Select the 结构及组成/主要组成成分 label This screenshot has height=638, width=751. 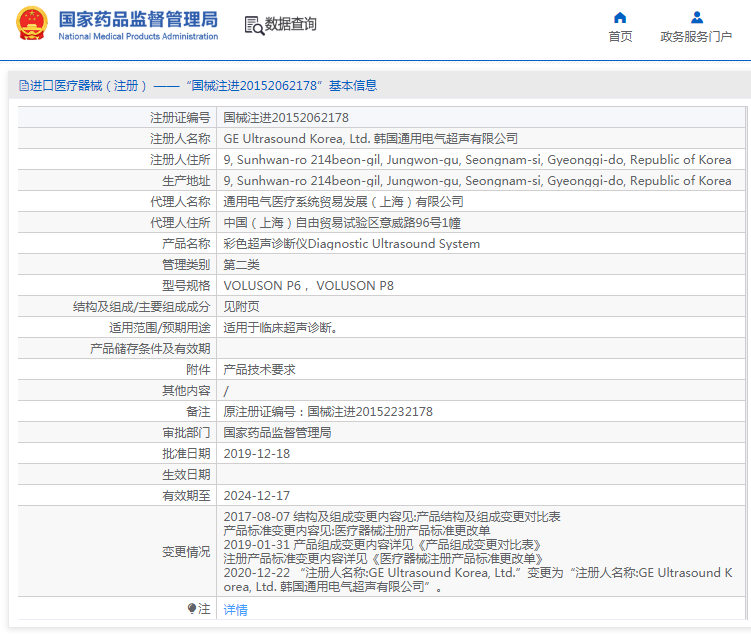[x=141, y=307]
